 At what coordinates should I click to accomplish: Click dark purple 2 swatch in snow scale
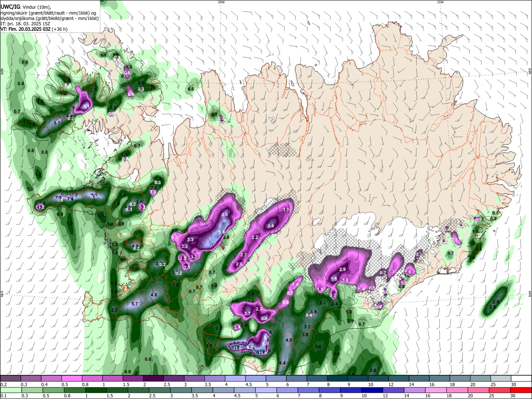coord(153,379)
